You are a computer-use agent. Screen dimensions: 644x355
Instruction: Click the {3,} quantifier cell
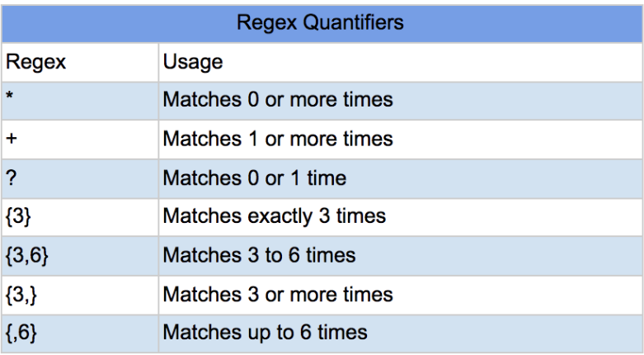pos(80,295)
